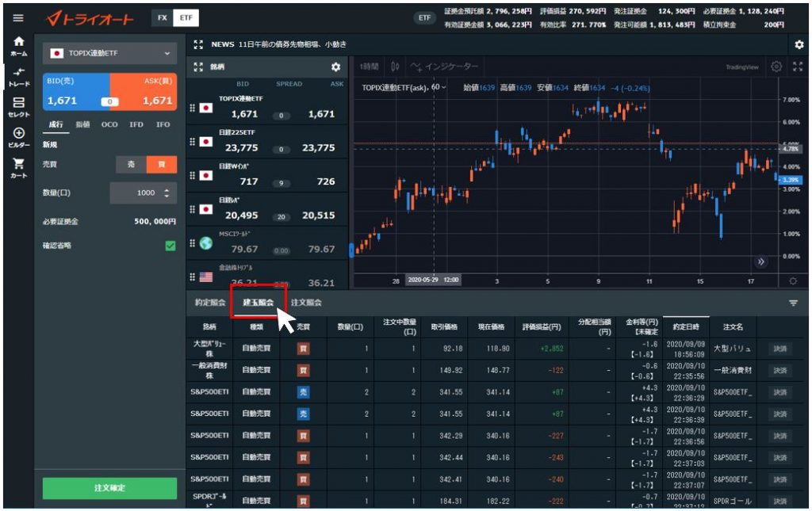Toggle the 確認省略 checkbox
812x511 pixels.
[x=170, y=246]
